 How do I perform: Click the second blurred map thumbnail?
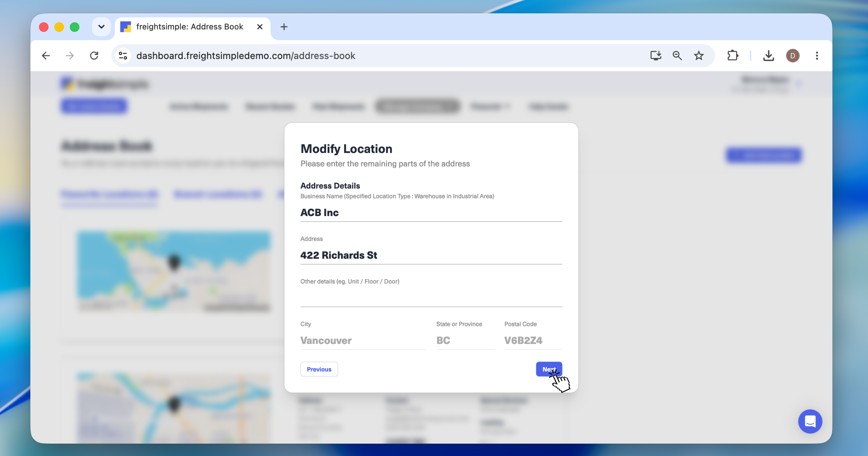[174, 408]
